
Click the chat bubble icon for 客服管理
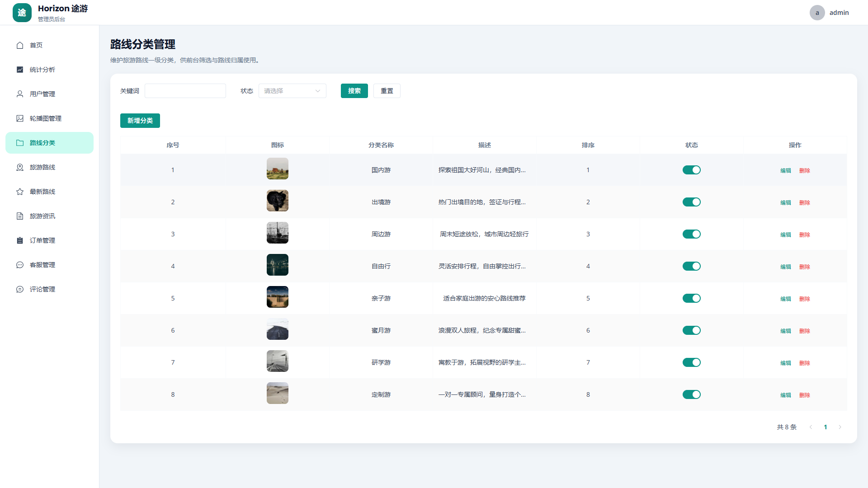pos(20,265)
